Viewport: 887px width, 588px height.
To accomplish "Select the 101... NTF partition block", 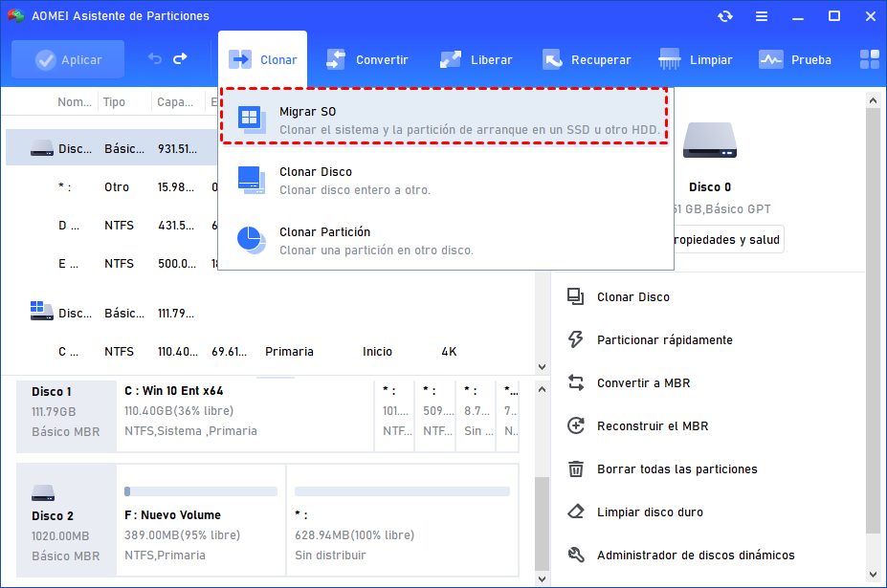I will point(395,416).
